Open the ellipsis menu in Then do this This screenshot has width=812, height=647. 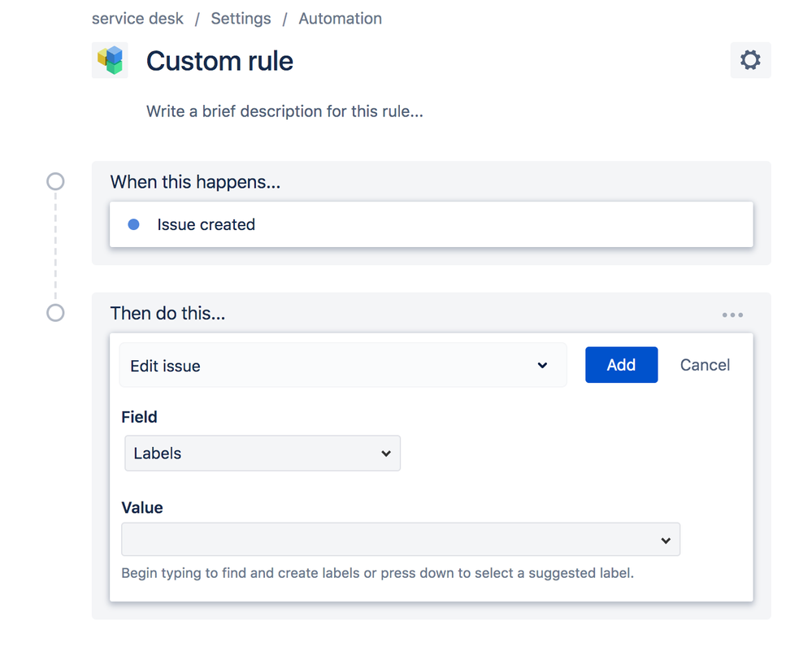[732, 314]
